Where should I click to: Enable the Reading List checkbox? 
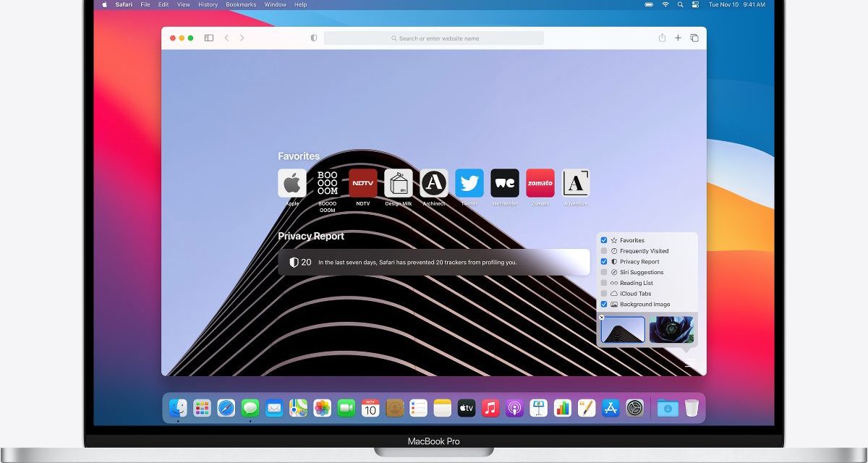point(604,283)
